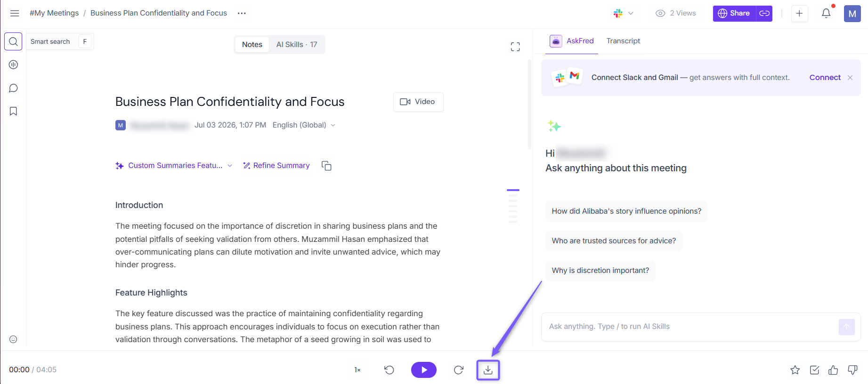Open the bookmarks icon in left sidebar
Viewport: 868px width, 384px height.
[13, 111]
